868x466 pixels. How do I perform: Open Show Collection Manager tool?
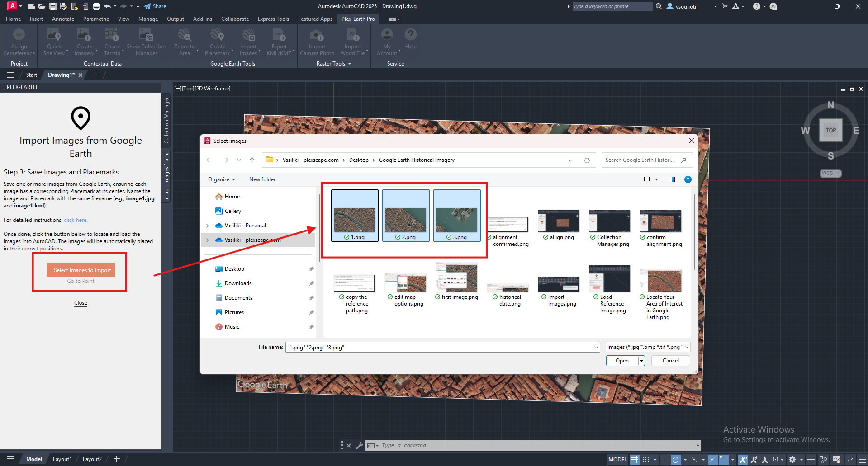coord(146,42)
